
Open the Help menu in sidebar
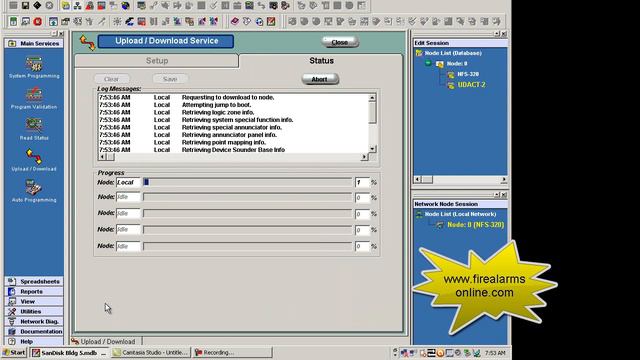click(34, 341)
